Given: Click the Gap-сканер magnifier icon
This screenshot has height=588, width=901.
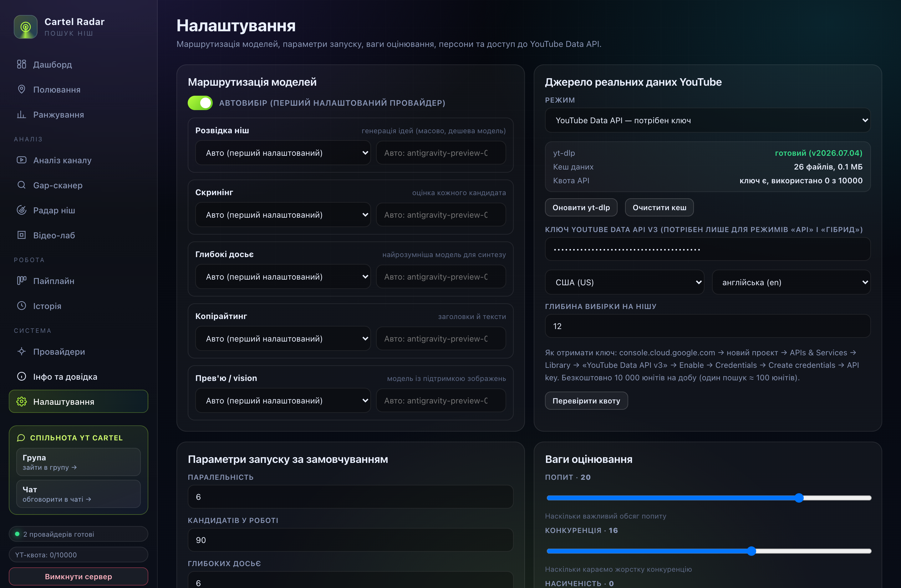Looking at the screenshot, I should pyautogui.click(x=22, y=185).
